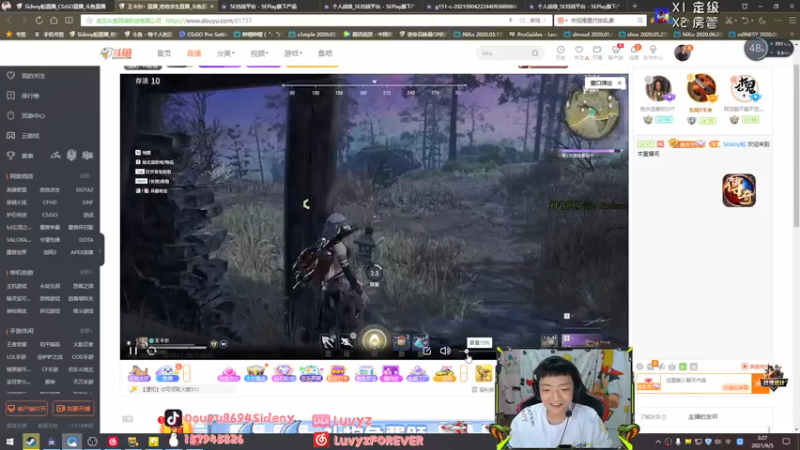Open the first-ranked fan avatar 东风不来
The width and height of the screenshot is (800, 450).
click(x=701, y=88)
